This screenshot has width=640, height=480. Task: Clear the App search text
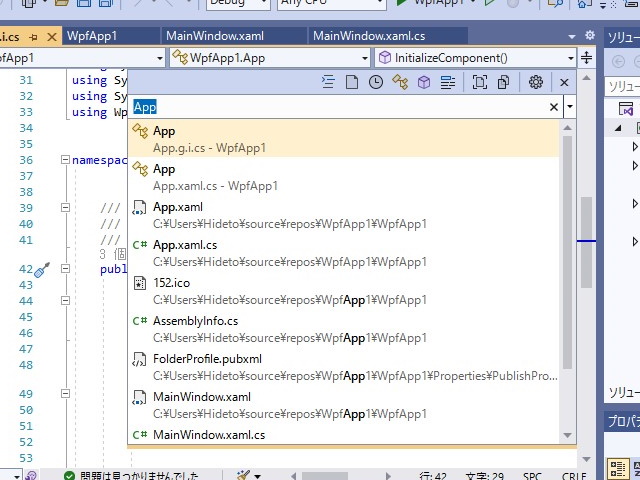[553, 107]
